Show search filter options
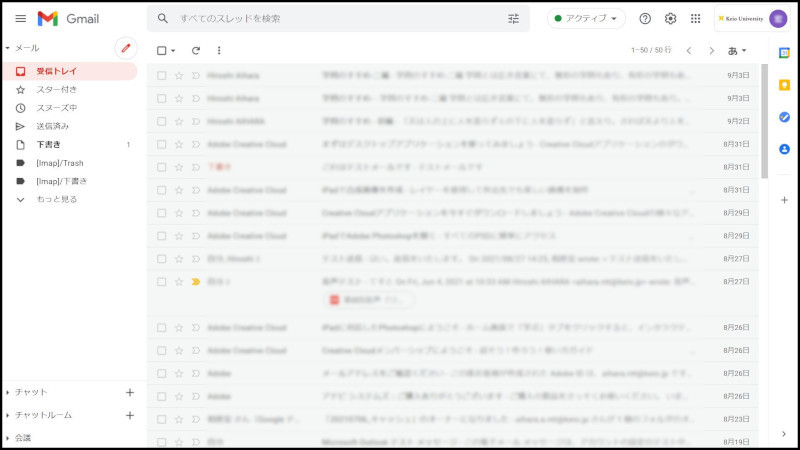800x450 pixels. tap(513, 18)
